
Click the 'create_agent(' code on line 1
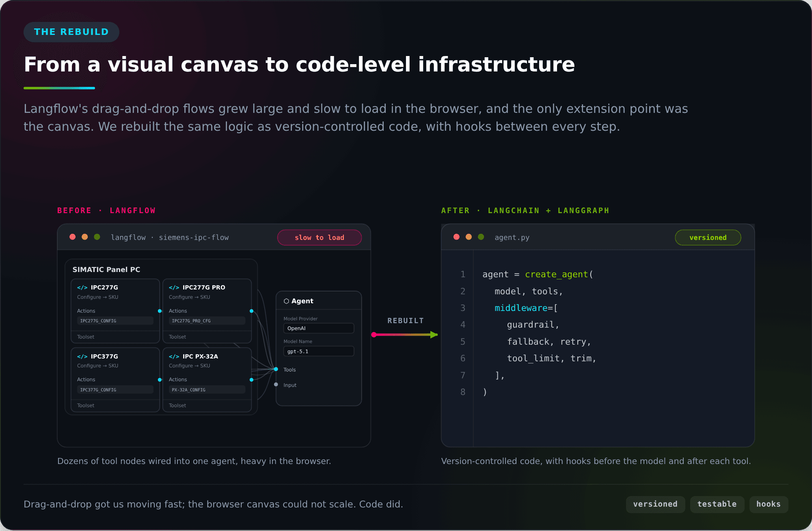point(559,274)
